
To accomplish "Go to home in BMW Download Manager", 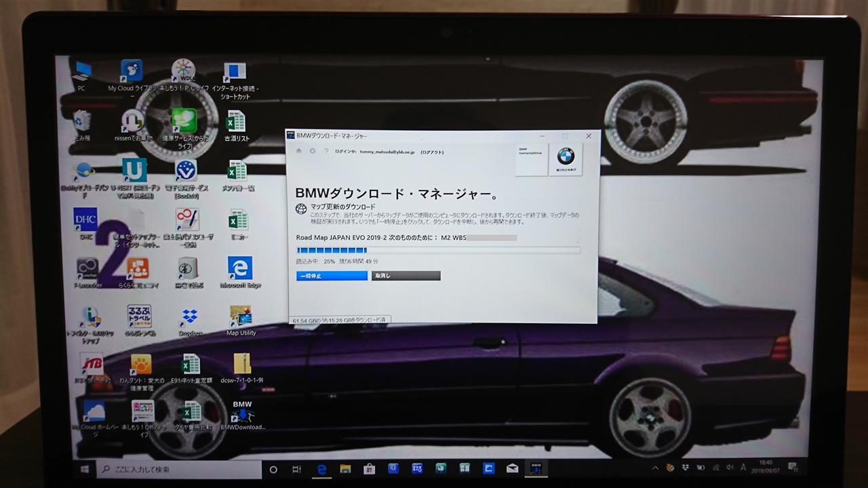I will pyautogui.click(x=299, y=151).
